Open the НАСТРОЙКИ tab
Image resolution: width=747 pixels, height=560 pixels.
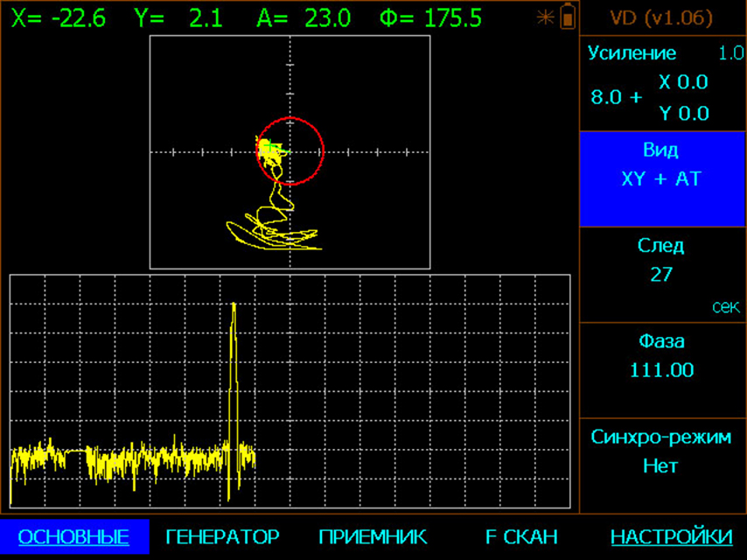[x=672, y=536]
